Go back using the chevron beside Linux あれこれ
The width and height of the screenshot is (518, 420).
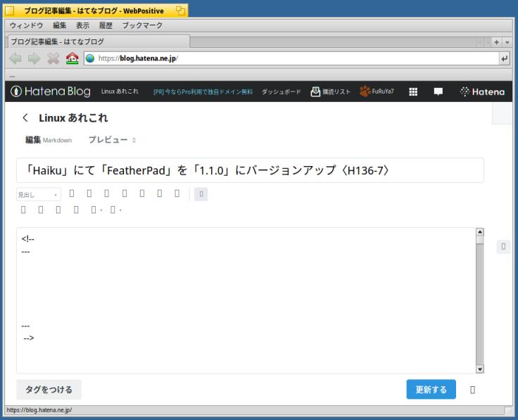pos(25,117)
